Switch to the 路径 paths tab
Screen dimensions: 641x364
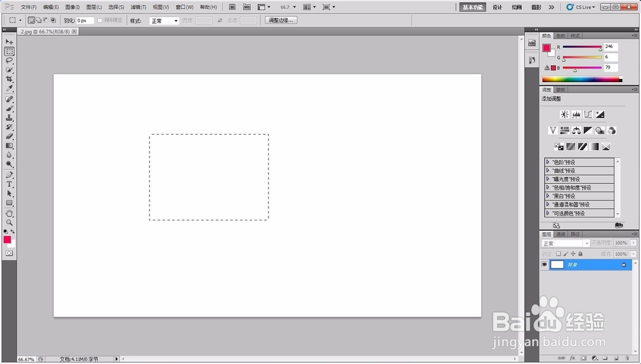tap(575, 234)
